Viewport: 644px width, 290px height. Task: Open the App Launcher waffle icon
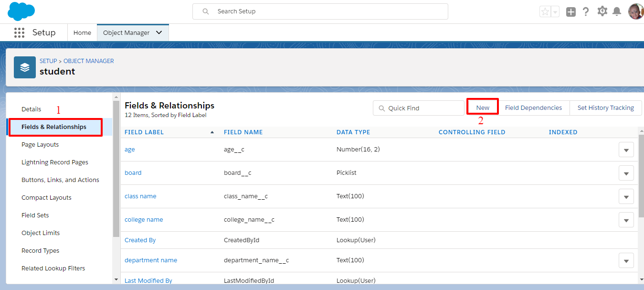tap(19, 32)
